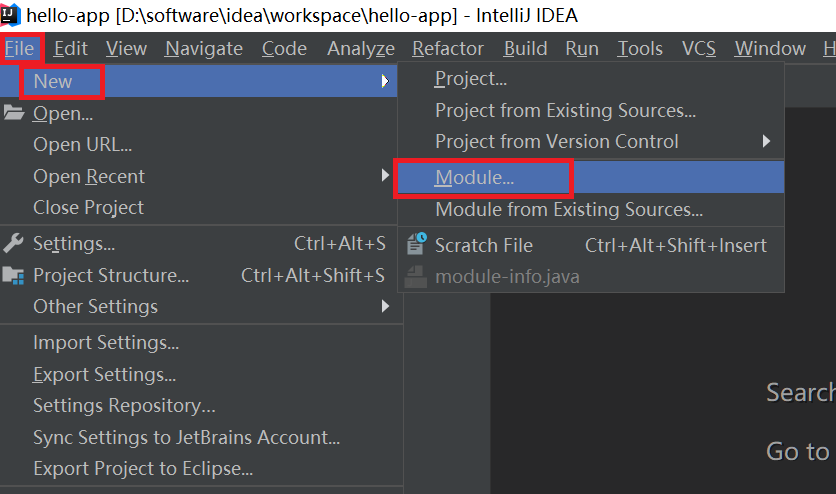Open the File menu
Image resolution: width=836 pixels, height=494 pixels.
pyautogui.click(x=20, y=48)
